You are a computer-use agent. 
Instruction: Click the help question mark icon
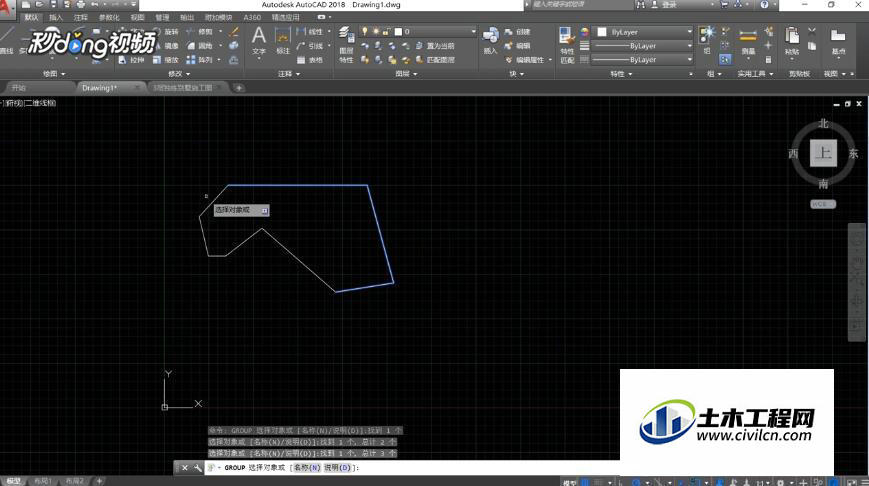click(764, 4)
